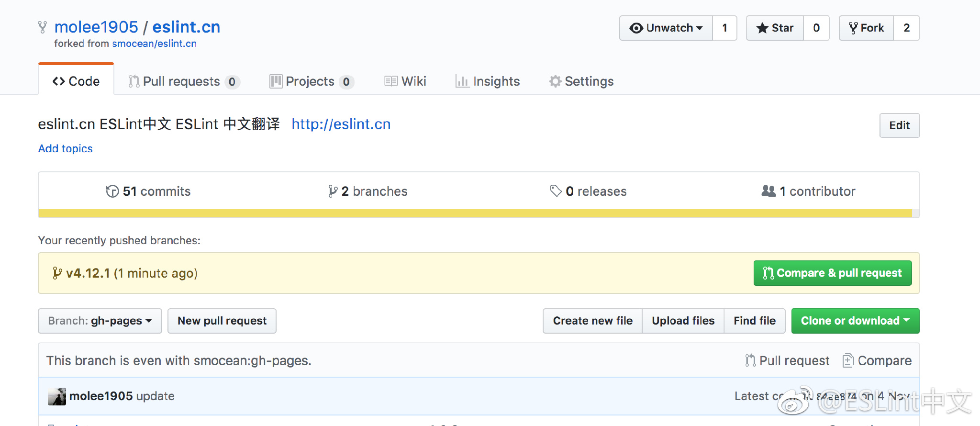Click Compare & pull request button
Image resolution: width=980 pixels, height=426 pixels.
point(833,273)
